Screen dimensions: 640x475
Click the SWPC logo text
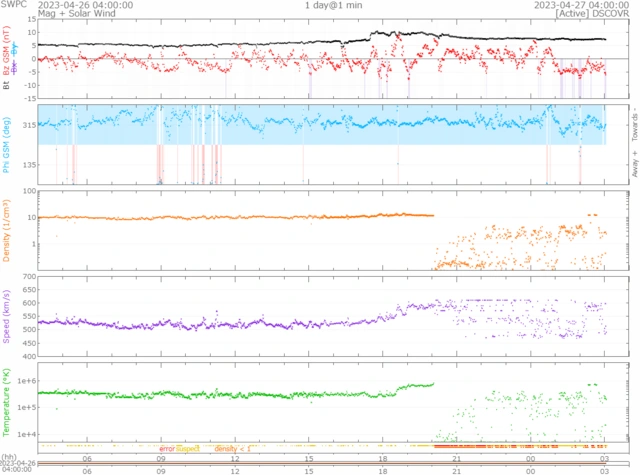click(15, 5)
